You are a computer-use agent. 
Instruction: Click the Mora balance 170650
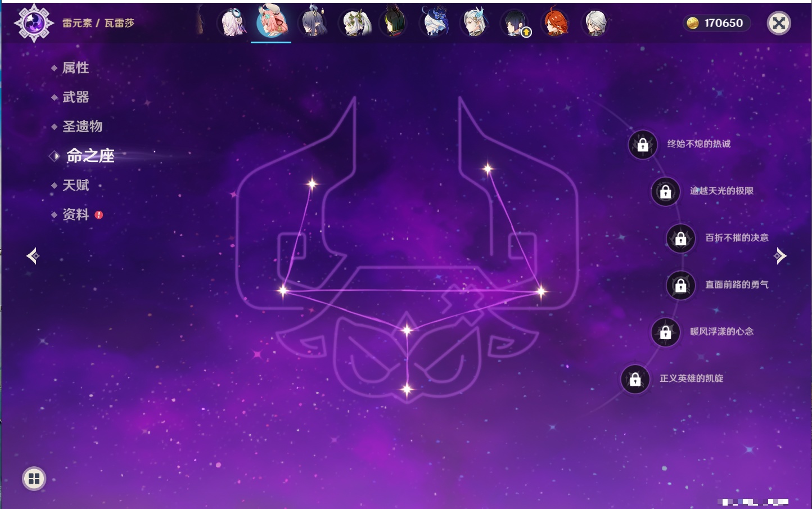724,23
